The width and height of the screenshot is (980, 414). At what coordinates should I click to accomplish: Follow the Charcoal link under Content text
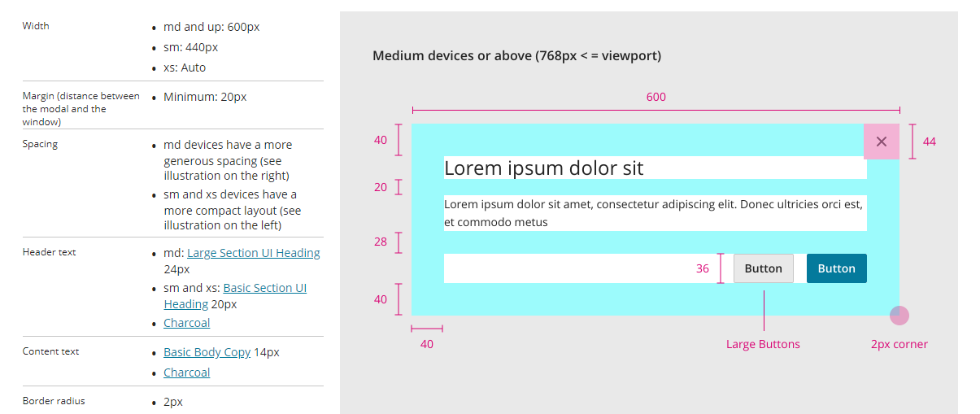click(187, 373)
